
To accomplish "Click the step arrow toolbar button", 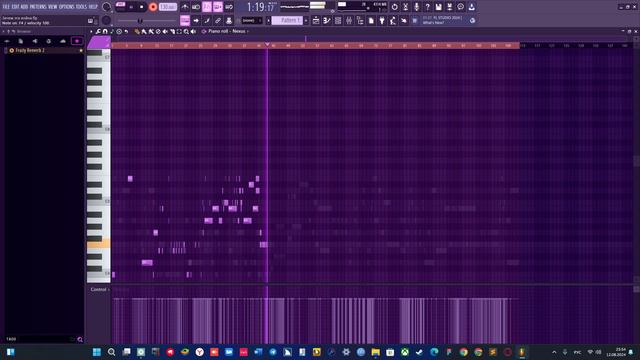I will tap(196, 20).
